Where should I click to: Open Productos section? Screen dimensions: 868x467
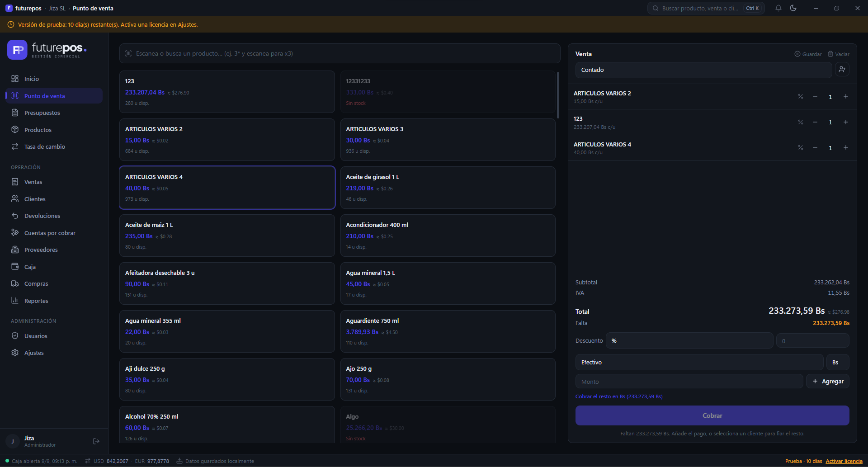tap(54, 130)
